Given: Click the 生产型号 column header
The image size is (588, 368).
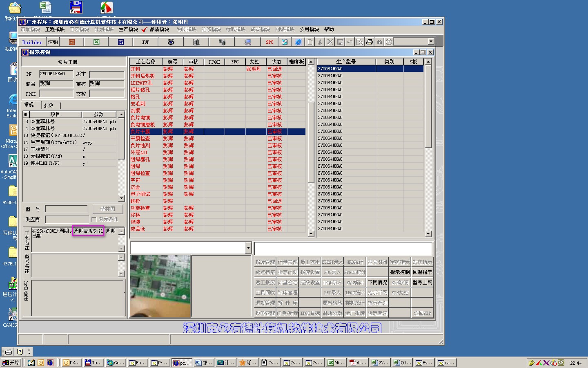Looking at the screenshot, I should pos(346,62).
